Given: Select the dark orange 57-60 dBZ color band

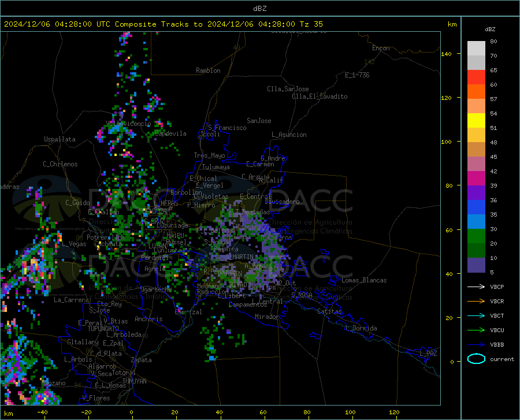Looking at the screenshot, I should coord(476,92).
